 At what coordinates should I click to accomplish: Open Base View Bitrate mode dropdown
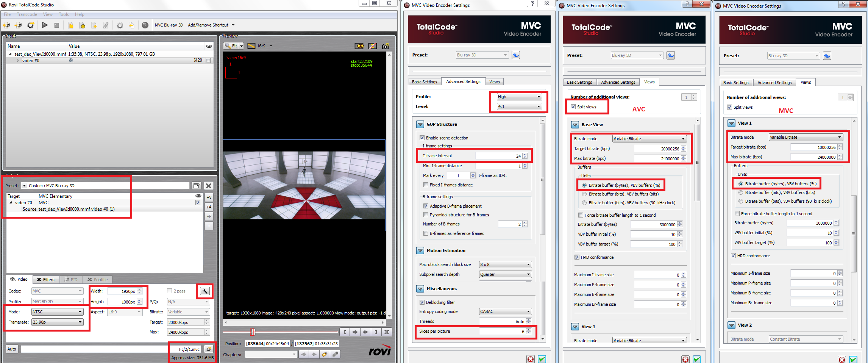point(649,139)
